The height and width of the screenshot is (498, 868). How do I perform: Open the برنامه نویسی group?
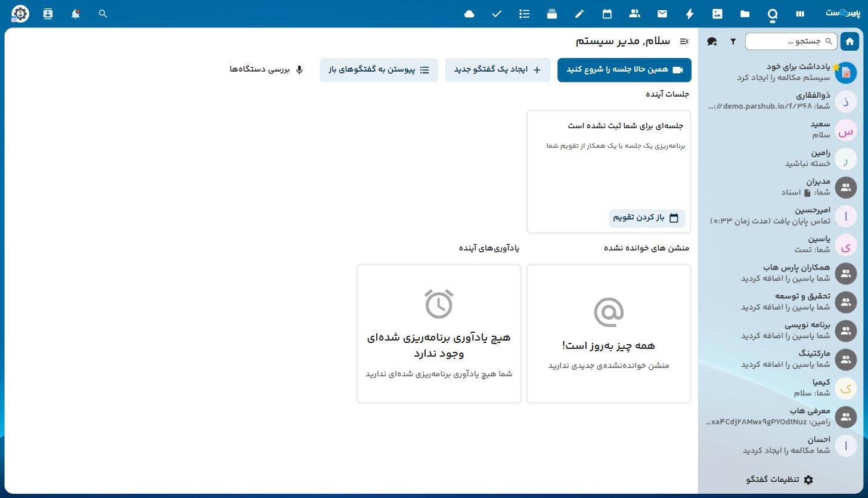(781, 330)
